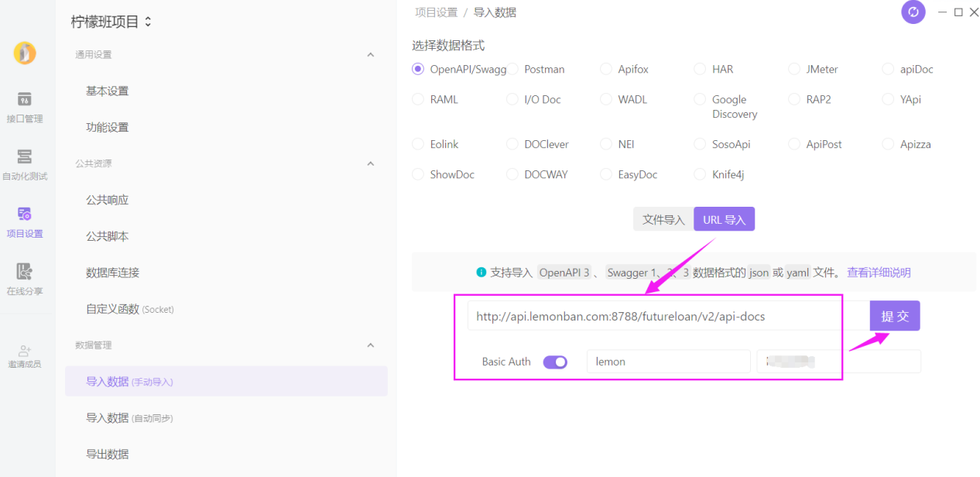Select the Knife4j format option
The width and height of the screenshot is (980, 477).
click(x=699, y=174)
